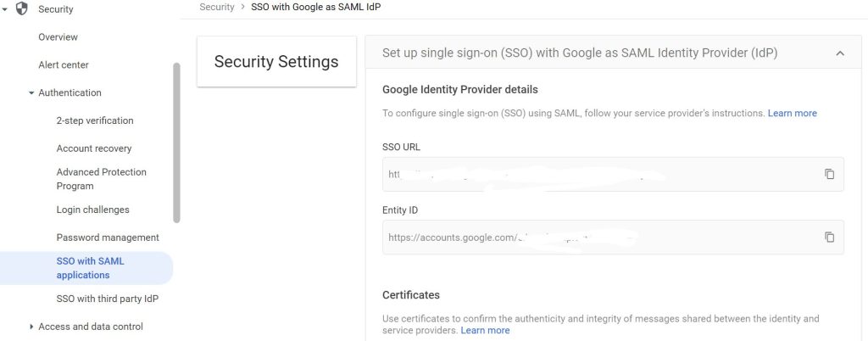Open SSO with third party IdP
This screenshot has width=868, height=341.
pyautogui.click(x=108, y=299)
